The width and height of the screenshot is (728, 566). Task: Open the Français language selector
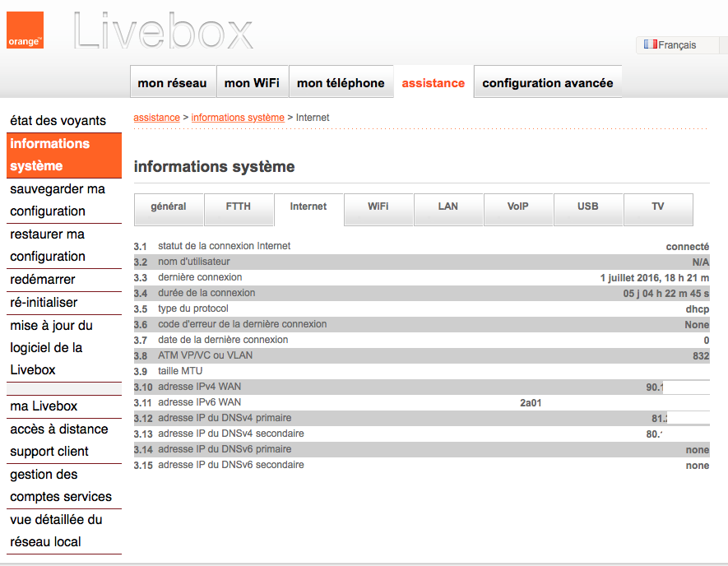click(x=677, y=45)
